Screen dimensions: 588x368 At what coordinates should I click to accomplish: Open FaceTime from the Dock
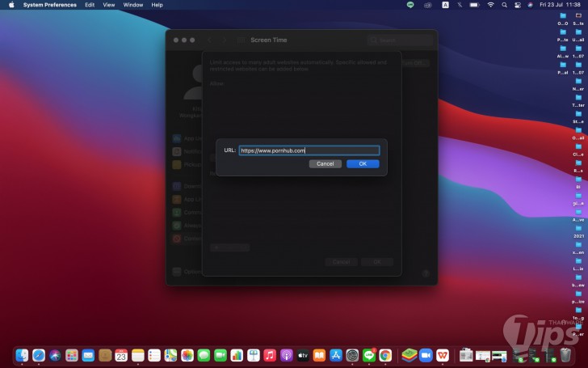[220, 355]
